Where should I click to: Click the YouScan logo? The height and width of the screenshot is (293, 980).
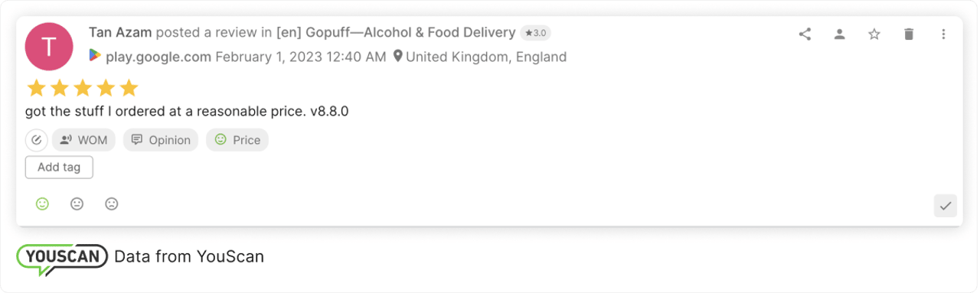coord(63,258)
